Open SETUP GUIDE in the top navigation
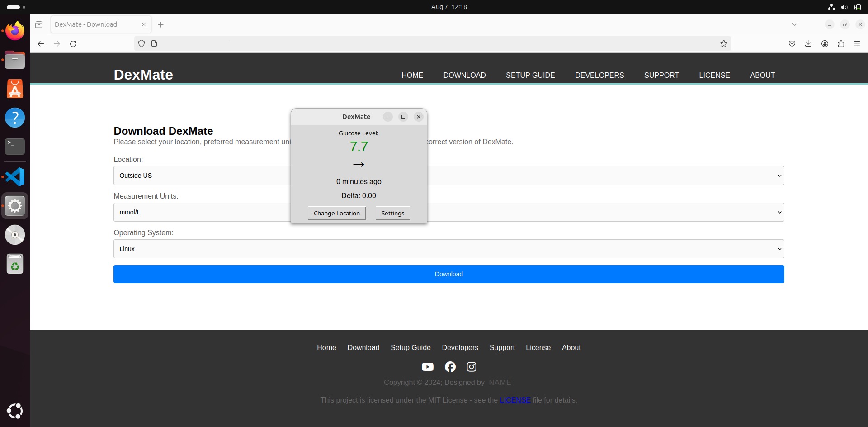Image resolution: width=868 pixels, height=427 pixels. tap(530, 75)
